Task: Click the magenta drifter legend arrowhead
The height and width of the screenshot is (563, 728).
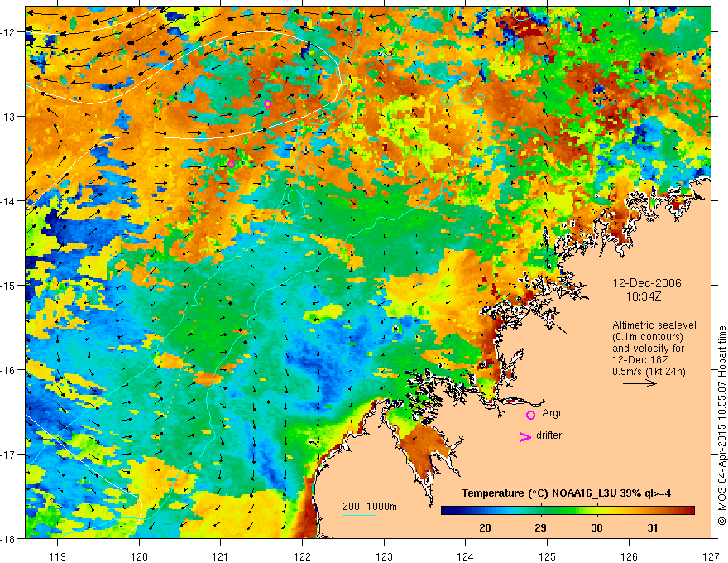Action: (525, 437)
